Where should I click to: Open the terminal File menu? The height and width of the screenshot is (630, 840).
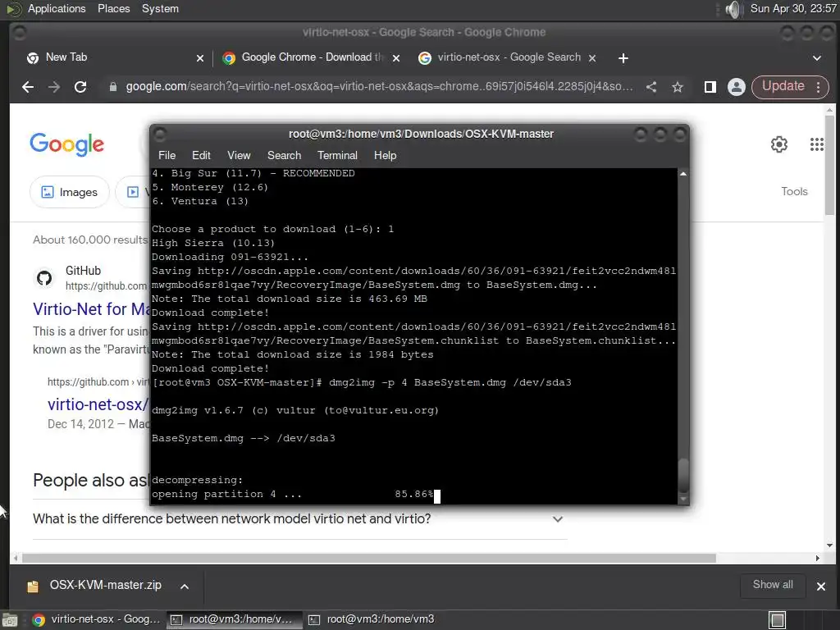(167, 155)
